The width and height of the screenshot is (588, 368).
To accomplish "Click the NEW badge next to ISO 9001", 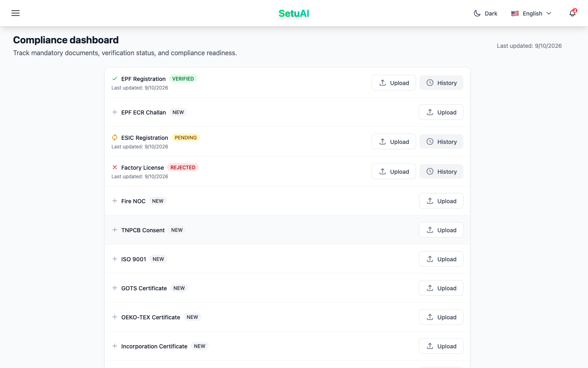I will click(158, 259).
